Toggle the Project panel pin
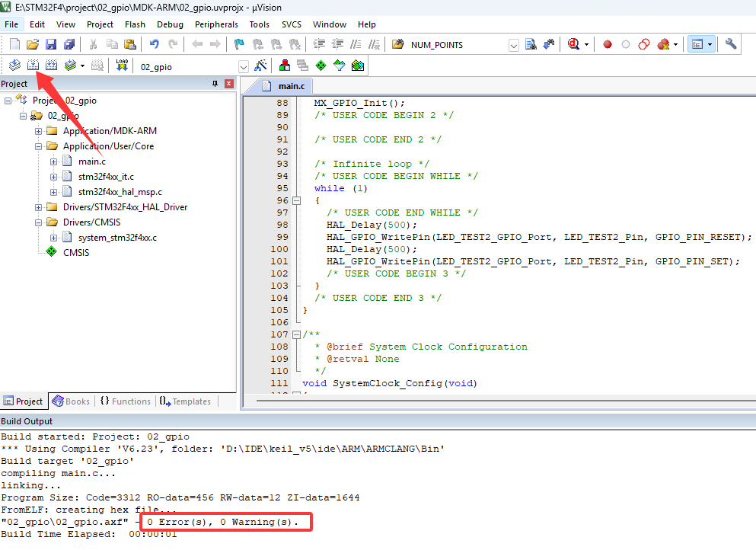The width and height of the screenshot is (756, 550). pyautogui.click(x=215, y=84)
